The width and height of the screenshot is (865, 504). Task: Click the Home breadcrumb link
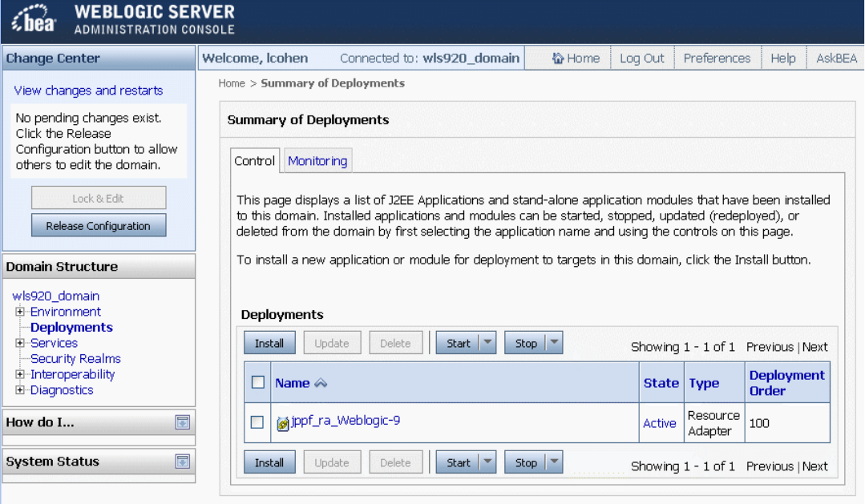point(232,83)
